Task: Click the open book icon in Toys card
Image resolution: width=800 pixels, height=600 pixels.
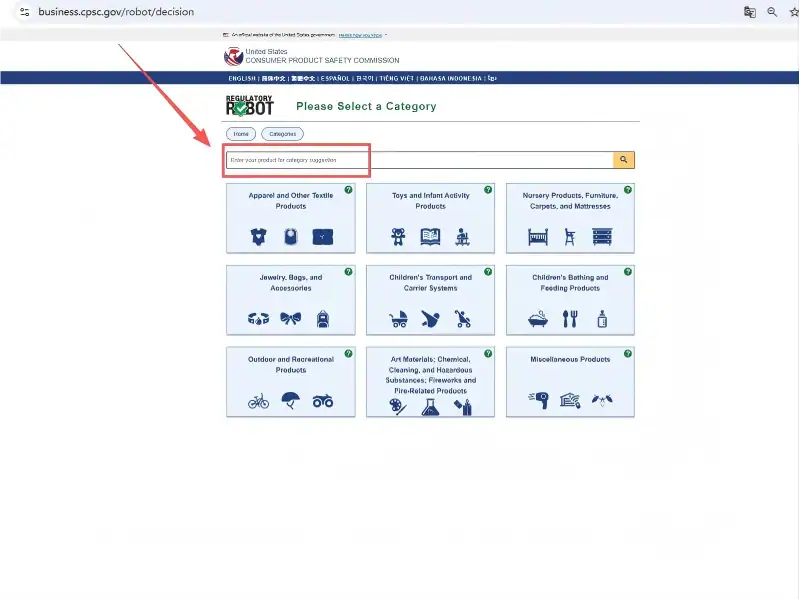Action: tap(430, 237)
